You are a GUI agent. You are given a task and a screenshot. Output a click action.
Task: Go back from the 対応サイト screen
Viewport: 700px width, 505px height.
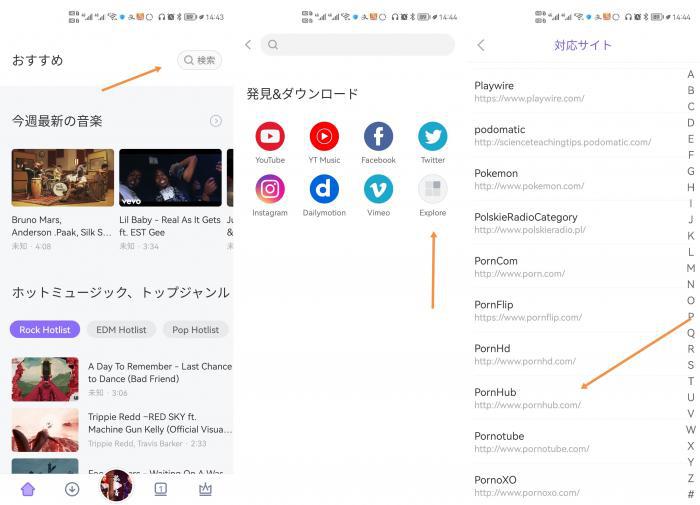click(x=481, y=45)
